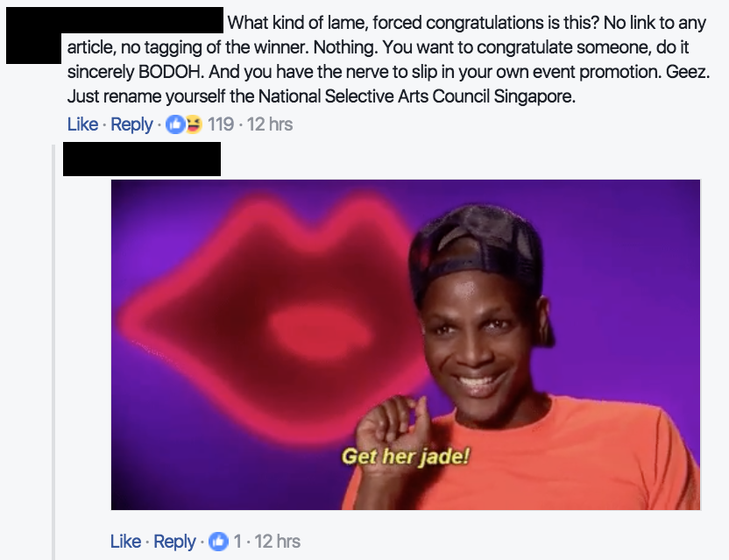
Task: View the 119 reactions list
Action: [221, 124]
